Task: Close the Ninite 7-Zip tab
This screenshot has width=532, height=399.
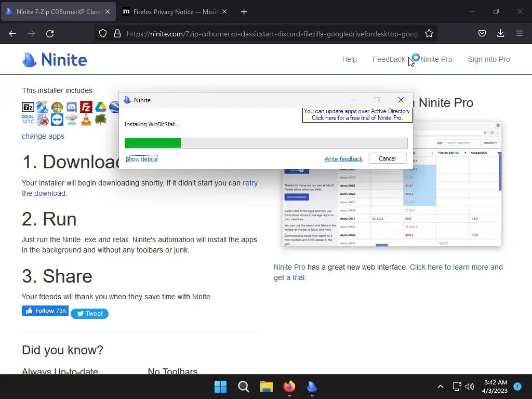Action: [108, 11]
